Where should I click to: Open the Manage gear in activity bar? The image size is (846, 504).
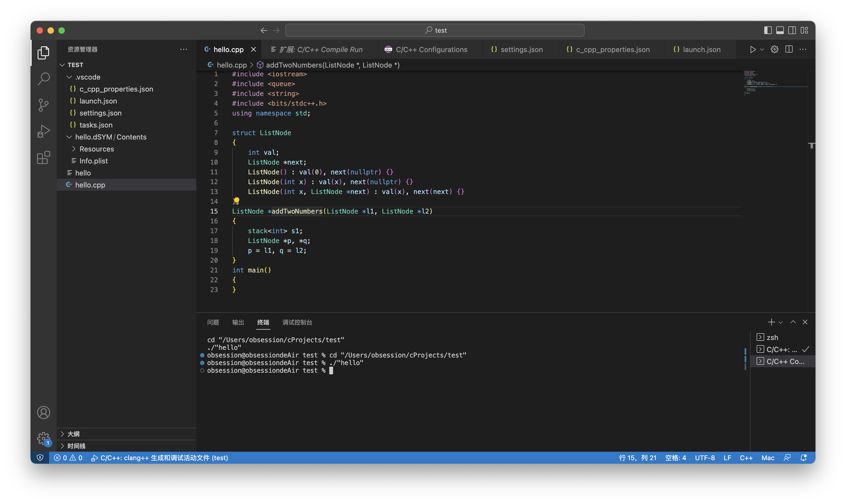(44, 438)
